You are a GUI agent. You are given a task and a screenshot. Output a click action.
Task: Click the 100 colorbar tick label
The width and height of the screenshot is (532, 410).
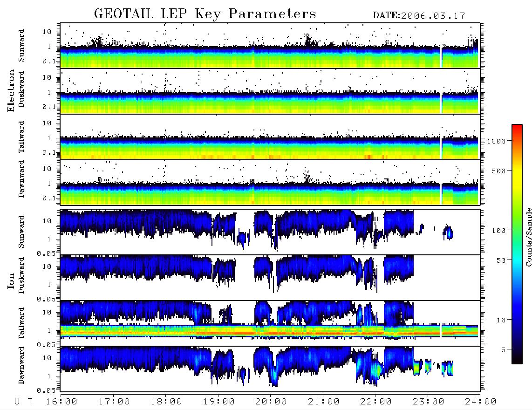click(x=498, y=231)
